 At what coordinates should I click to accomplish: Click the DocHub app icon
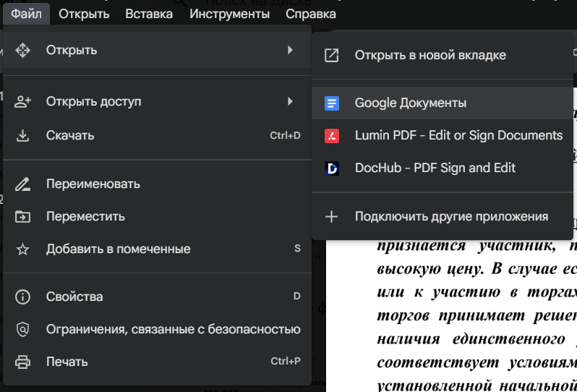point(332,169)
